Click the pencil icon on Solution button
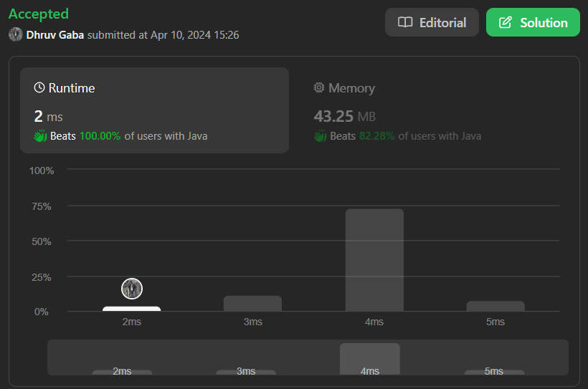588x389 pixels. (506, 22)
